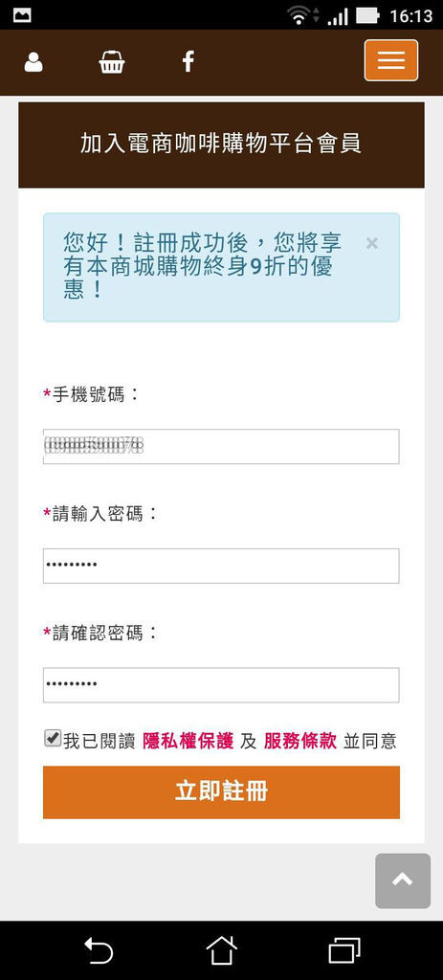Image resolution: width=443 pixels, height=980 pixels.
Task: Tap the back-to-top chevron button
Action: click(x=403, y=880)
